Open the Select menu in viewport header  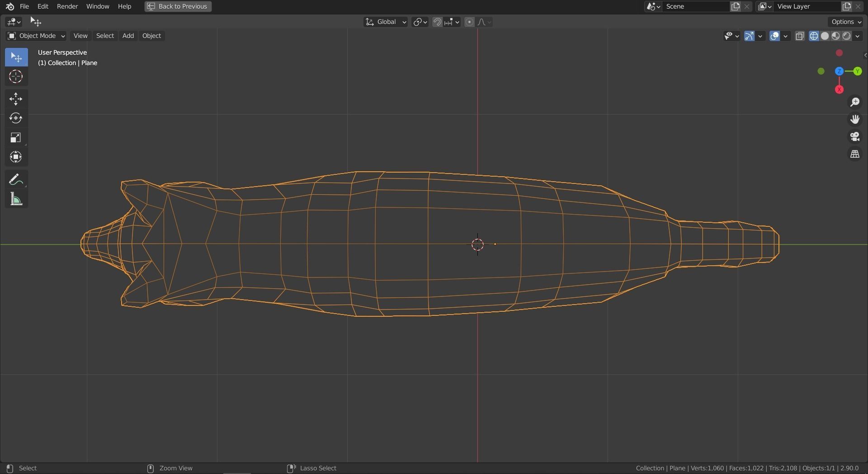click(x=105, y=36)
